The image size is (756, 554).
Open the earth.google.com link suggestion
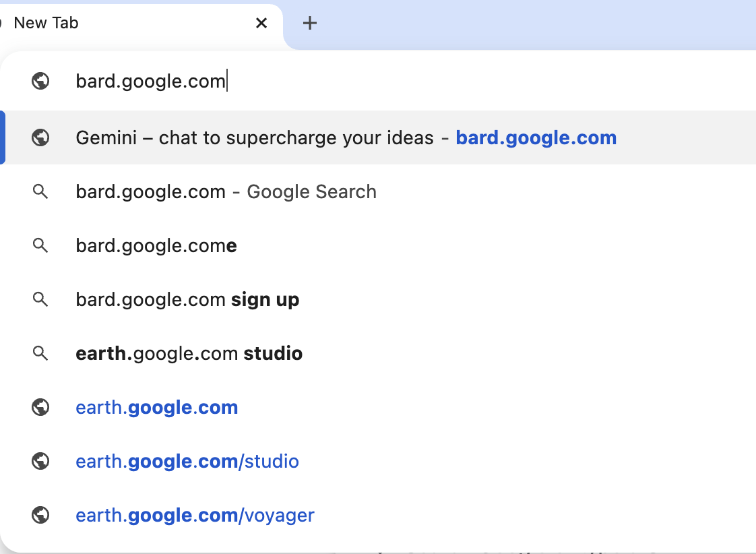(378, 408)
